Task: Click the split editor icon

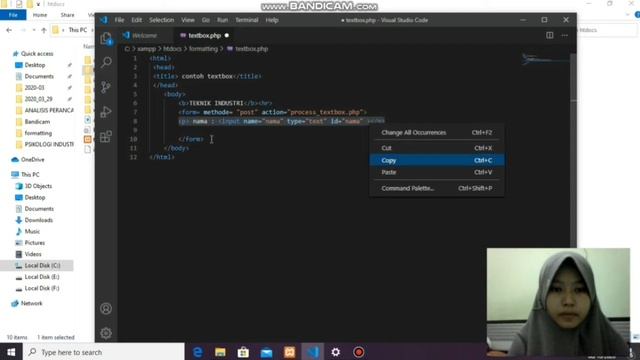Action: [x=550, y=36]
